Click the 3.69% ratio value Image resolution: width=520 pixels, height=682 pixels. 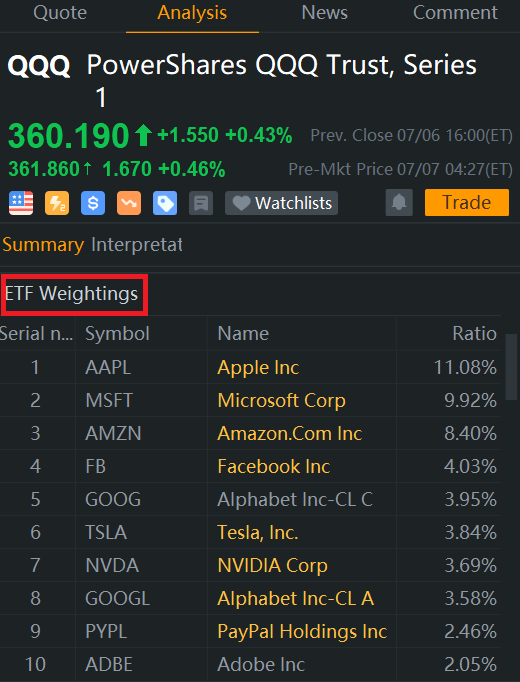coord(470,566)
